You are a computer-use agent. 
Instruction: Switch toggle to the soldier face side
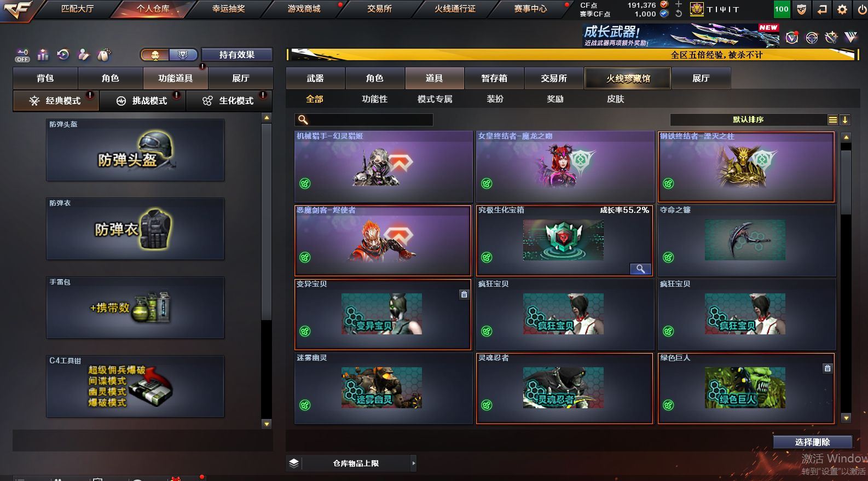pos(155,55)
